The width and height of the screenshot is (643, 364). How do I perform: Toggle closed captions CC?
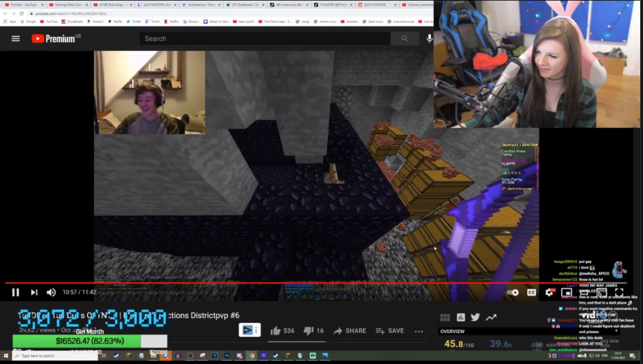click(532, 292)
